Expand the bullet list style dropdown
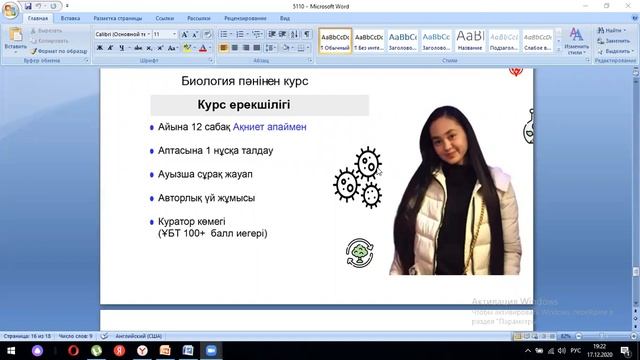This screenshot has width=640, height=360. 231,34
